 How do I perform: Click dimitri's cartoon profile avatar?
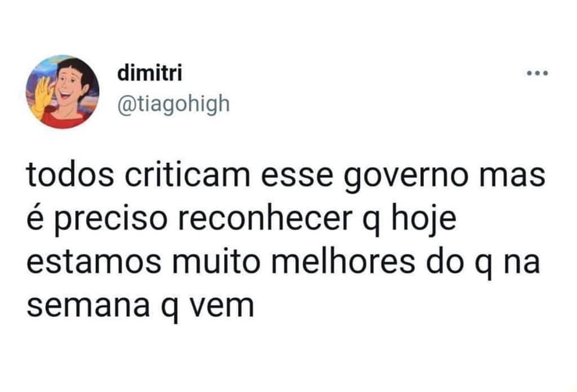[62, 92]
